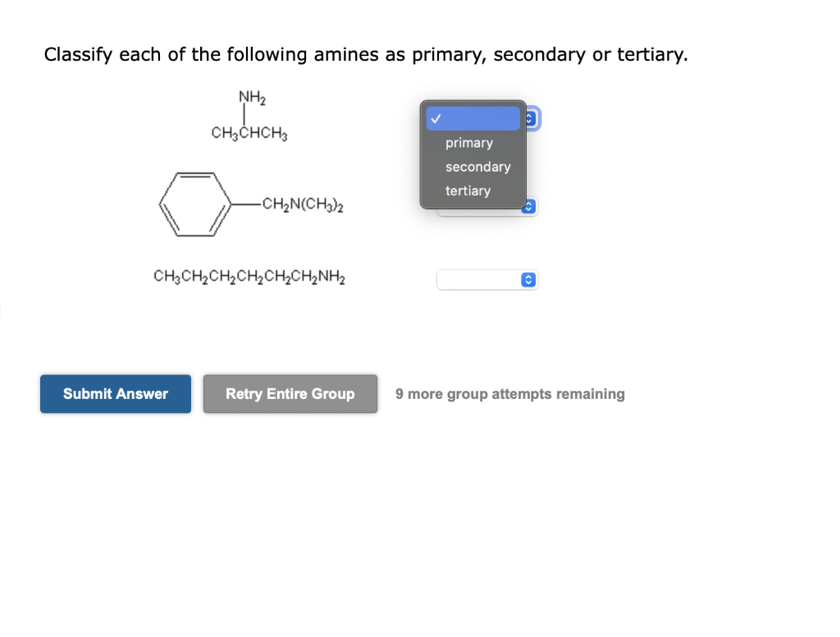Expand the classification dropdown for the straight-chain amine

point(529,279)
